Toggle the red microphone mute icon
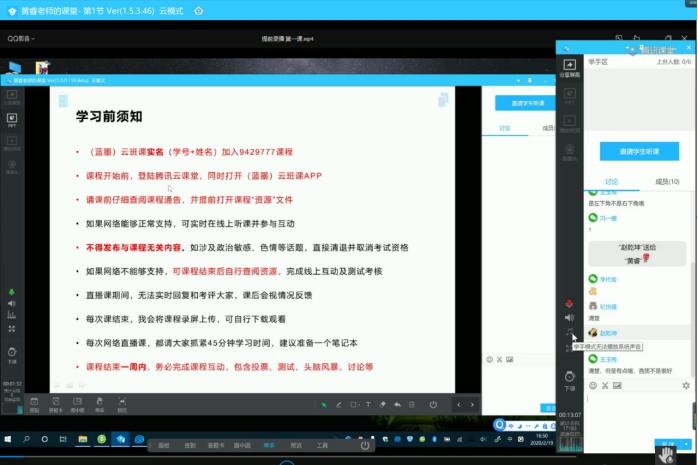 tap(570, 303)
